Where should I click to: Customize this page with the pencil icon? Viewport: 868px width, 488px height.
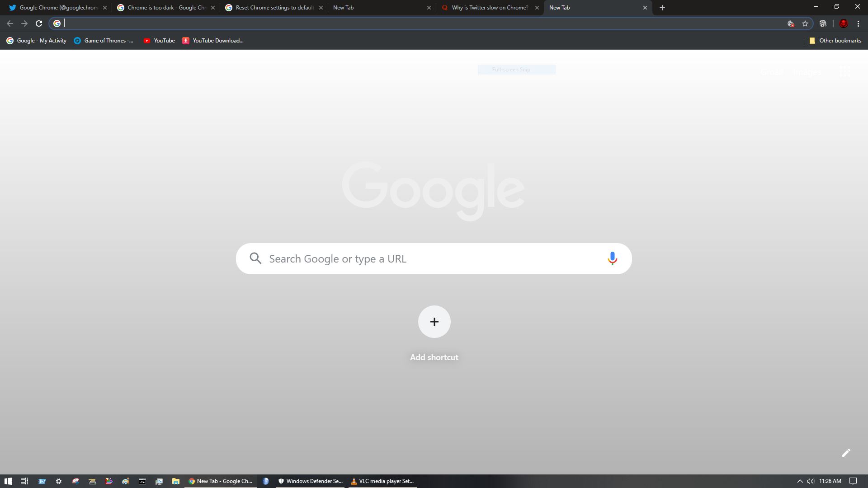(846, 453)
